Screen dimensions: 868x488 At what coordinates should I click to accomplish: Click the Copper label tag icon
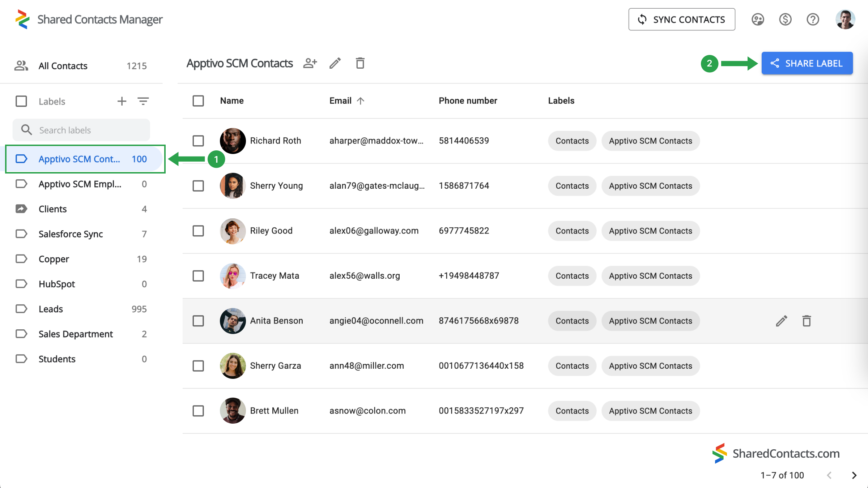(21, 259)
